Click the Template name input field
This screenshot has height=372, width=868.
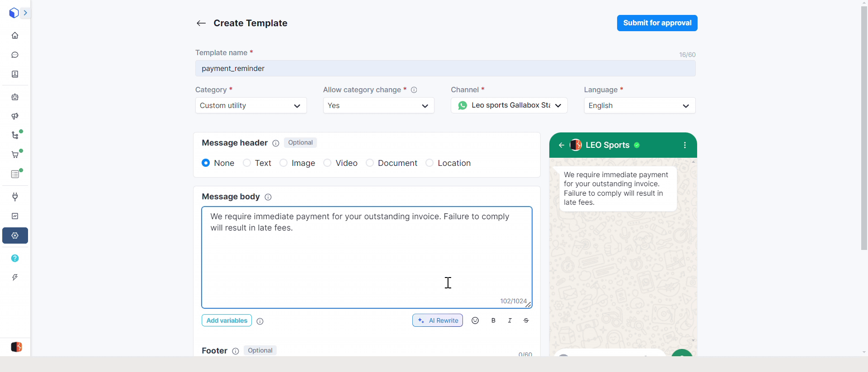pyautogui.click(x=445, y=68)
